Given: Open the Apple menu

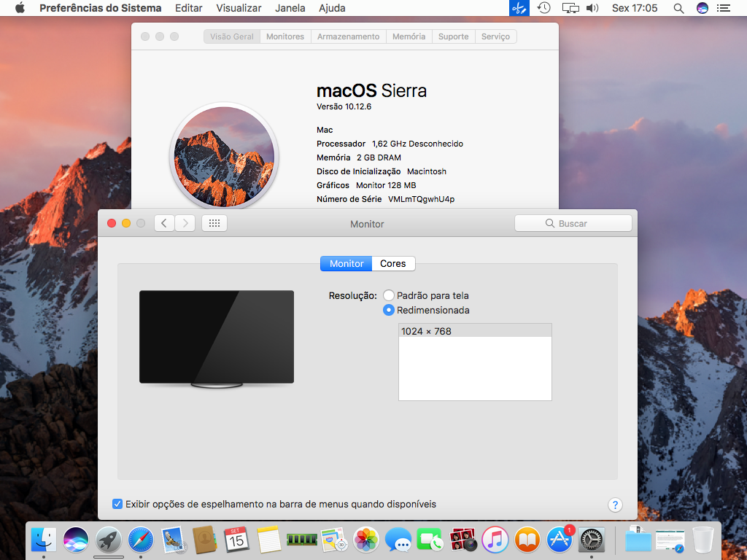Looking at the screenshot, I should tap(20, 8).
